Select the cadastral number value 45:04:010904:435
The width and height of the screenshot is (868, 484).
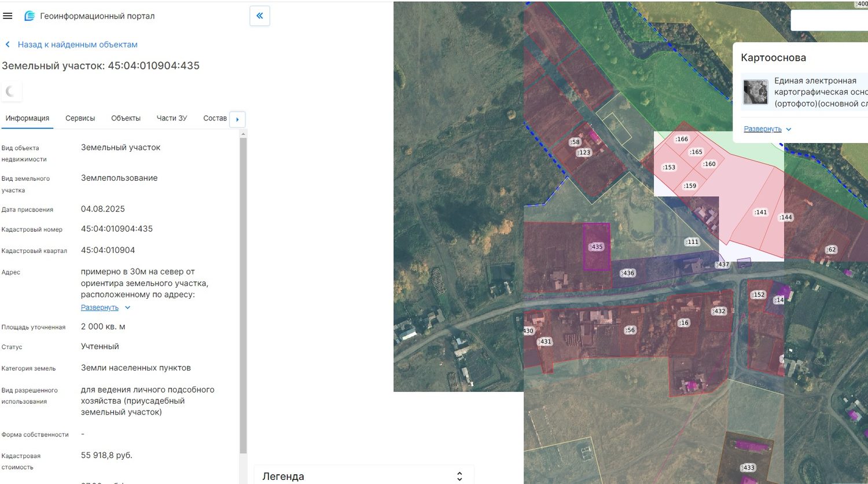117,229
